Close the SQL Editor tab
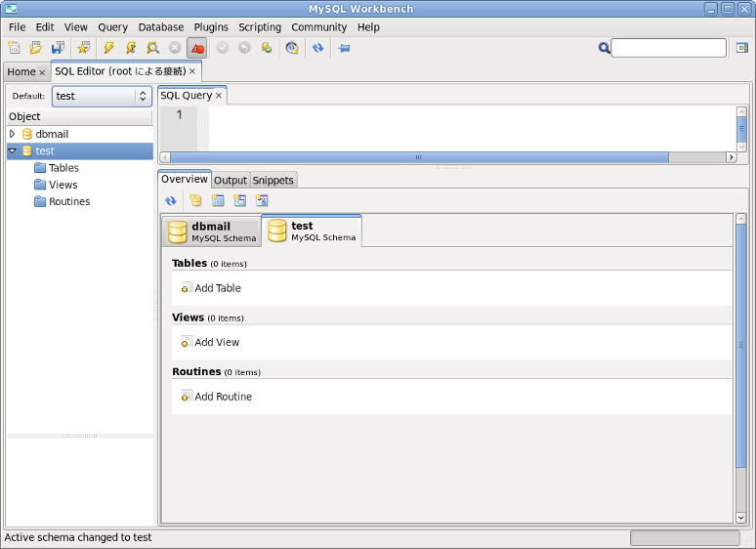Screen dimensions: 756x549 tap(192, 71)
